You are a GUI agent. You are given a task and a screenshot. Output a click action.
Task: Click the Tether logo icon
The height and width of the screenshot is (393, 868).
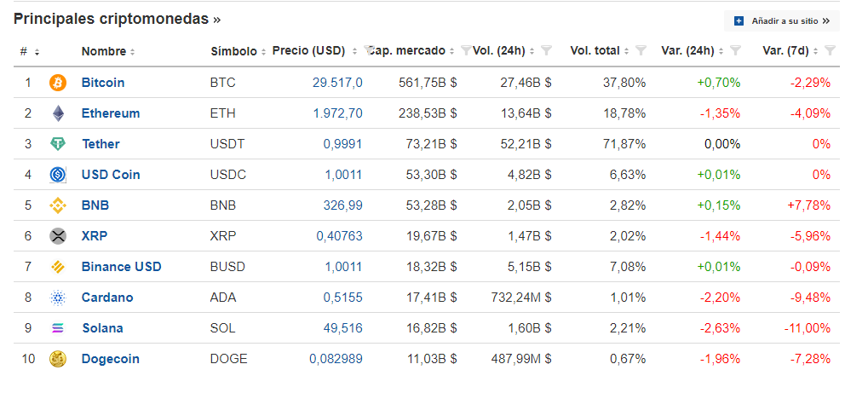click(58, 144)
